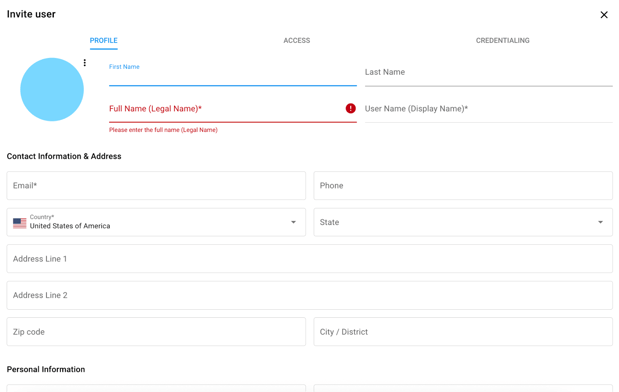Click the Last Name input
Image resolution: width=619 pixels, height=392 pixels.
488,73
